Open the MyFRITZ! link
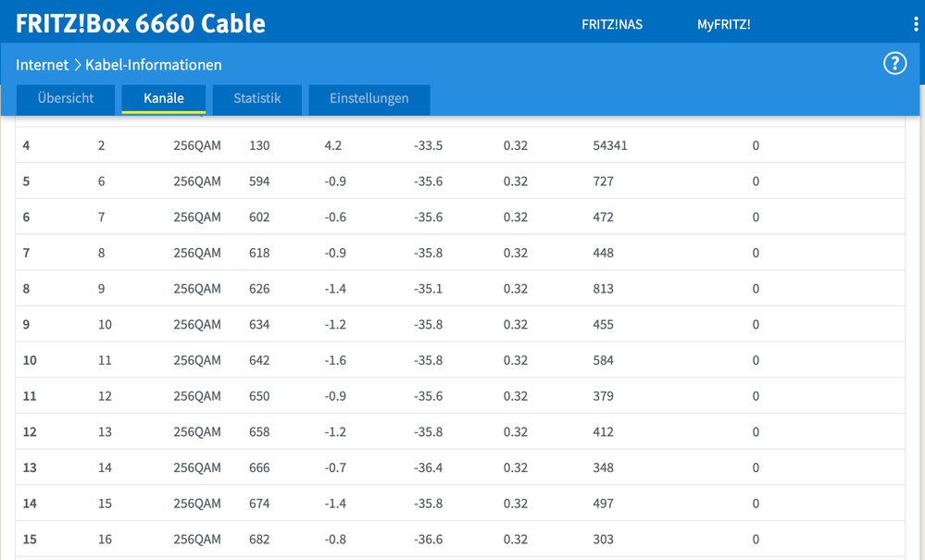The width and height of the screenshot is (925, 560). pos(723,25)
